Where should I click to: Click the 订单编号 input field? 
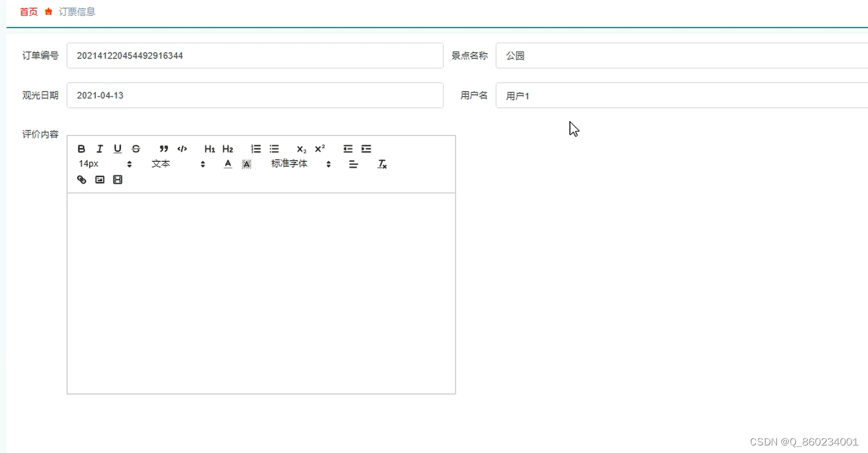[x=255, y=55]
